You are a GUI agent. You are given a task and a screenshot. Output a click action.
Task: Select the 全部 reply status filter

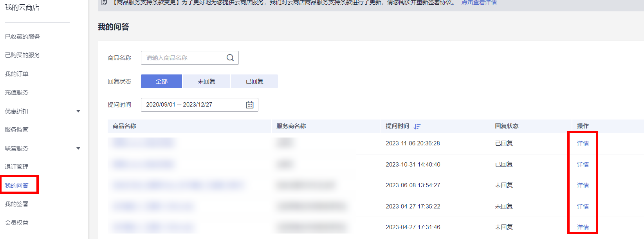click(161, 81)
